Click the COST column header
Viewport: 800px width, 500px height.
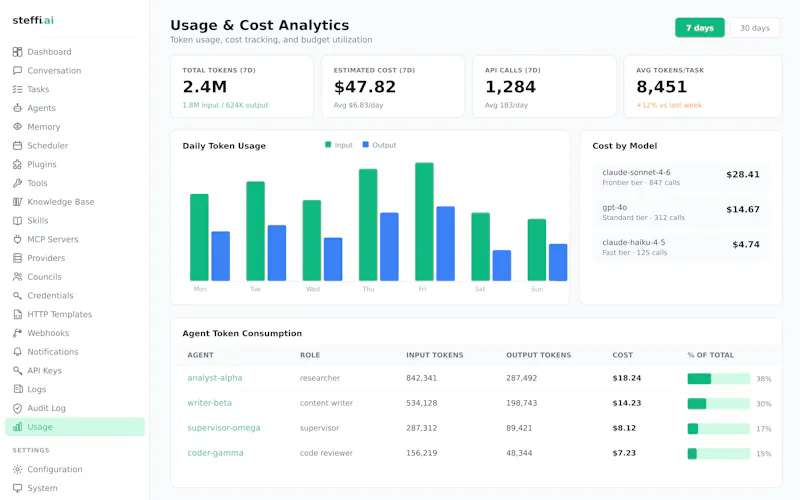point(622,355)
